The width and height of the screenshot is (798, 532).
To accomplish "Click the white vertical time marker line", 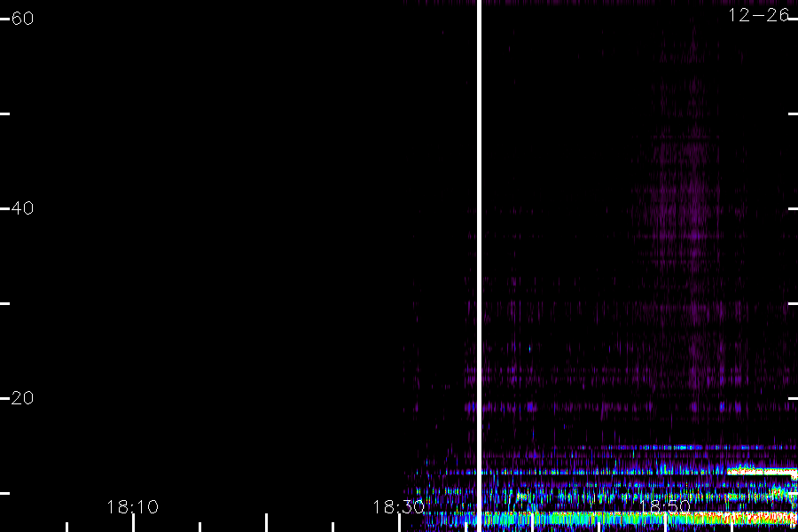I will point(479,266).
